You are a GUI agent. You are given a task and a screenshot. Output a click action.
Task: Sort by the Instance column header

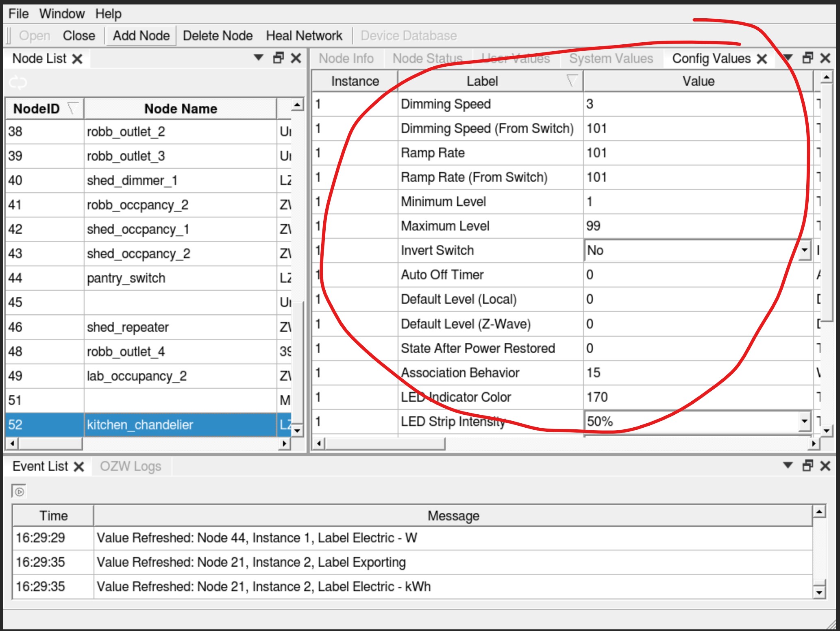pos(355,81)
